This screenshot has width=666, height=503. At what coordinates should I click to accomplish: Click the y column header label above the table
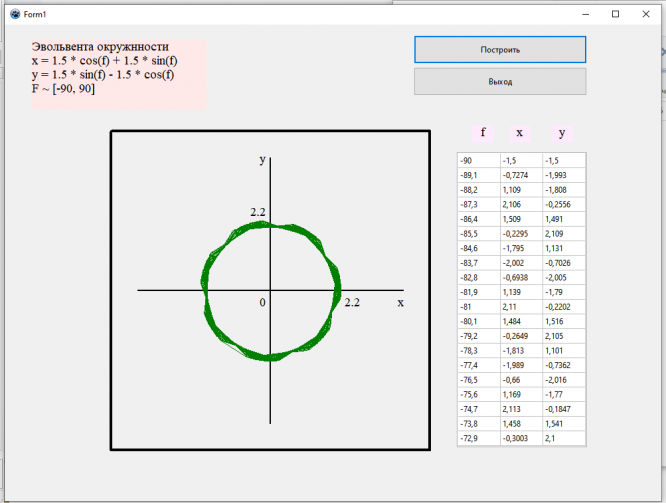pyautogui.click(x=562, y=133)
